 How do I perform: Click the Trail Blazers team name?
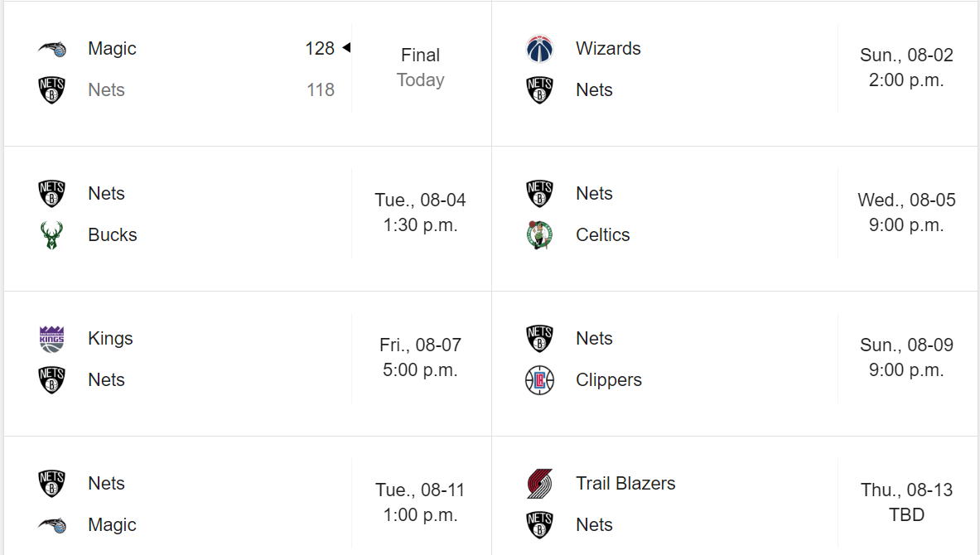625,484
